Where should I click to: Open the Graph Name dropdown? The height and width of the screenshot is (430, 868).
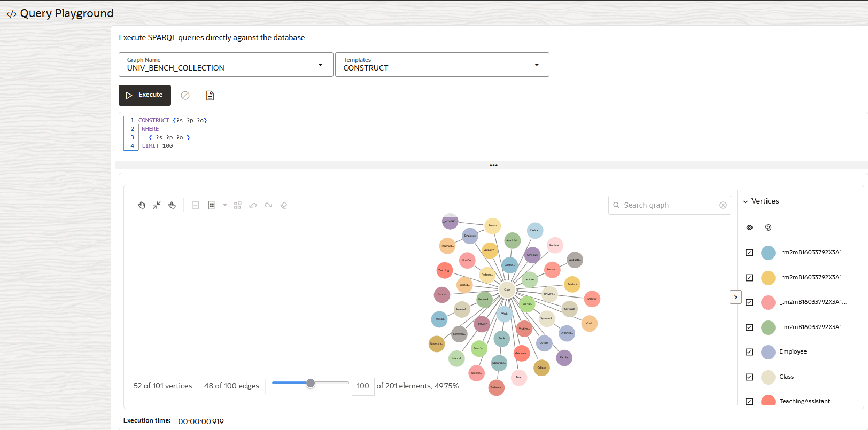click(226, 65)
